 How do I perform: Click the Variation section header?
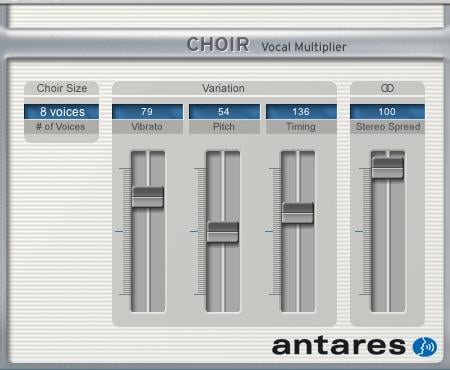(x=224, y=88)
